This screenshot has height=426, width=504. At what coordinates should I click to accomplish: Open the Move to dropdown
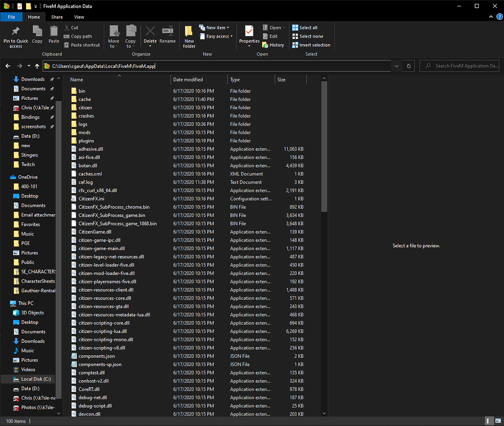coord(113,36)
